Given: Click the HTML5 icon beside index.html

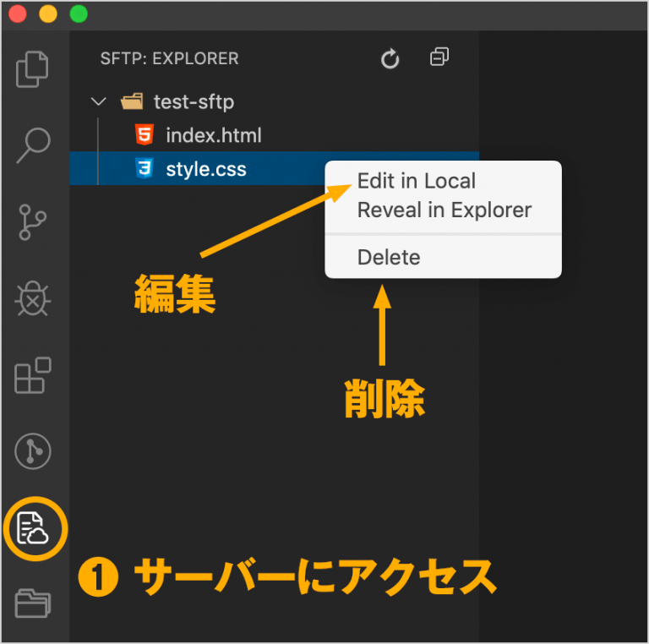Looking at the screenshot, I should coord(145,134).
